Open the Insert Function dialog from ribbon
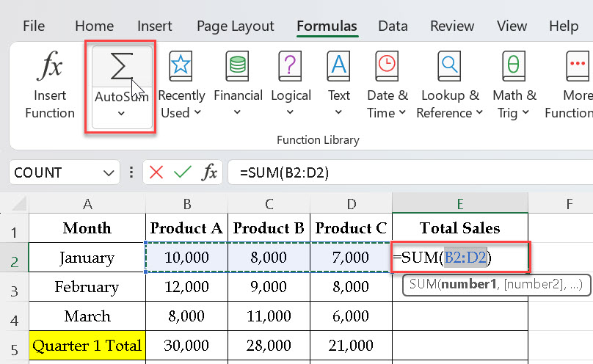The image size is (593, 364). click(50, 85)
